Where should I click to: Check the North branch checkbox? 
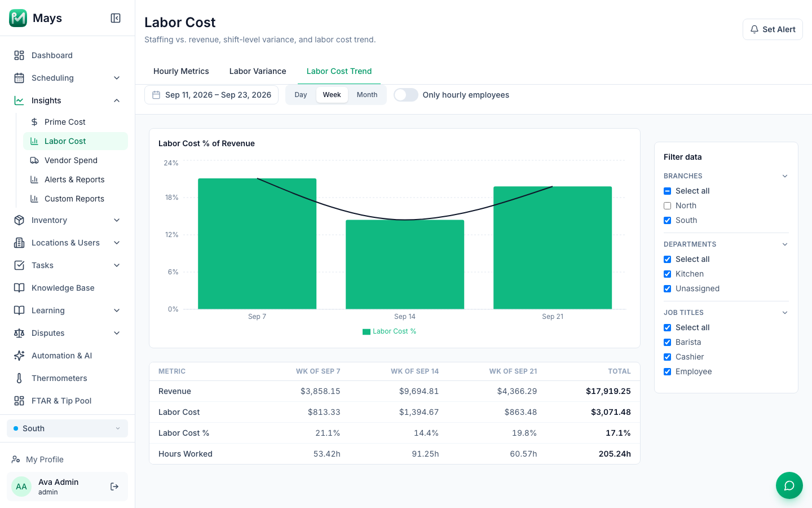(x=668, y=205)
